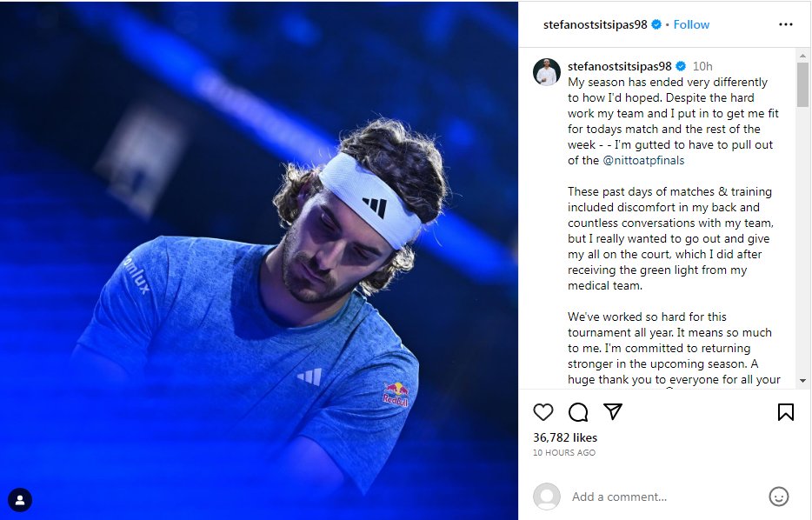Click the caption scrollbar thumb

(x=802, y=84)
